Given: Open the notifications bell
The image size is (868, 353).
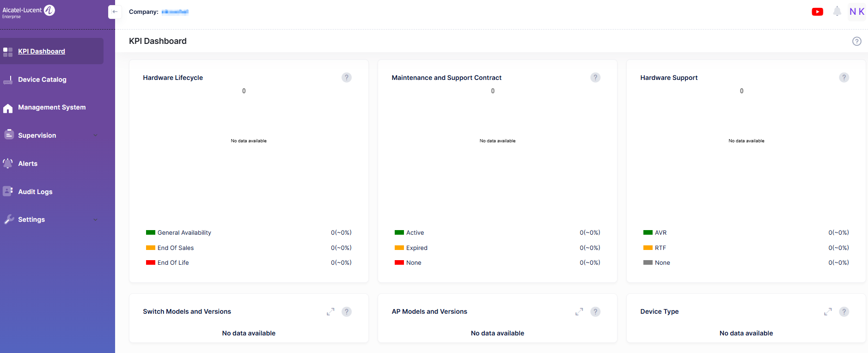Looking at the screenshot, I should tap(837, 11).
